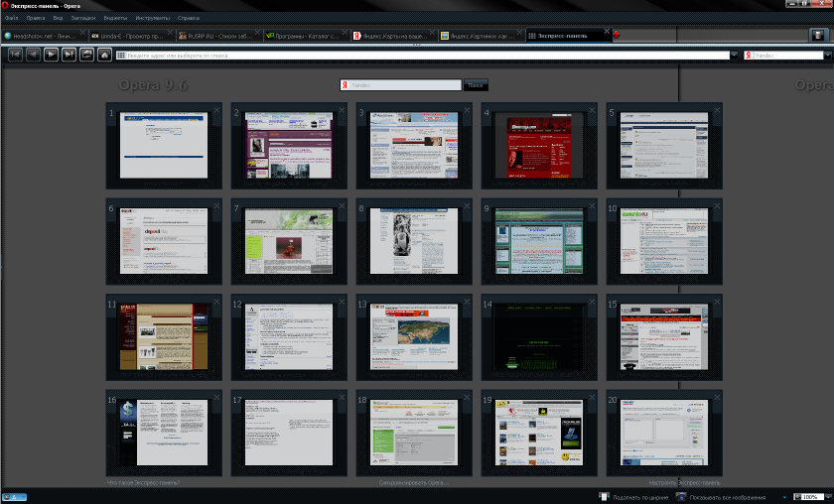Click the Forward navigation arrow
The width and height of the screenshot is (834, 504).
tap(51, 55)
